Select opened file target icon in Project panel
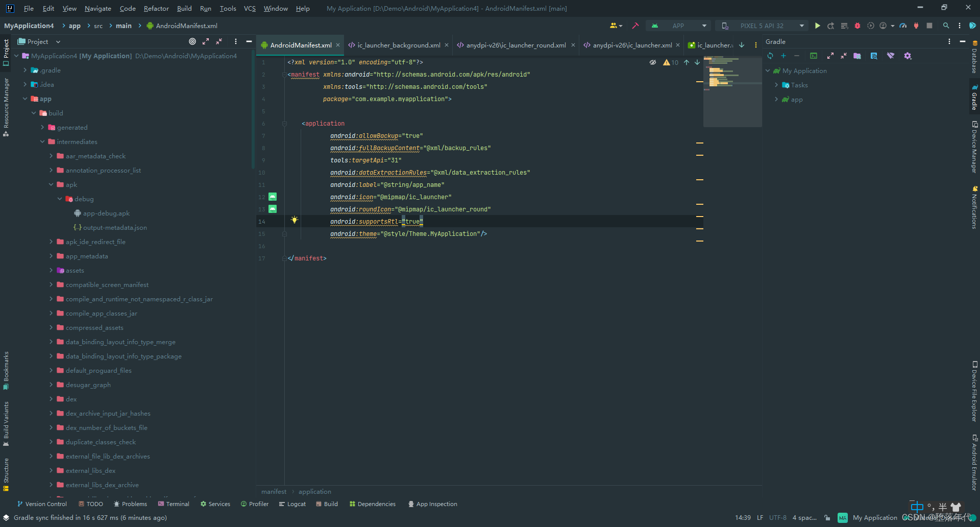 tap(192, 41)
